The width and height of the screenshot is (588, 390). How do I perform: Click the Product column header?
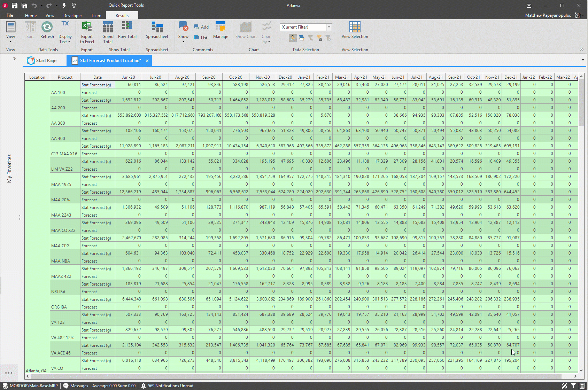pyautogui.click(x=65, y=77)
